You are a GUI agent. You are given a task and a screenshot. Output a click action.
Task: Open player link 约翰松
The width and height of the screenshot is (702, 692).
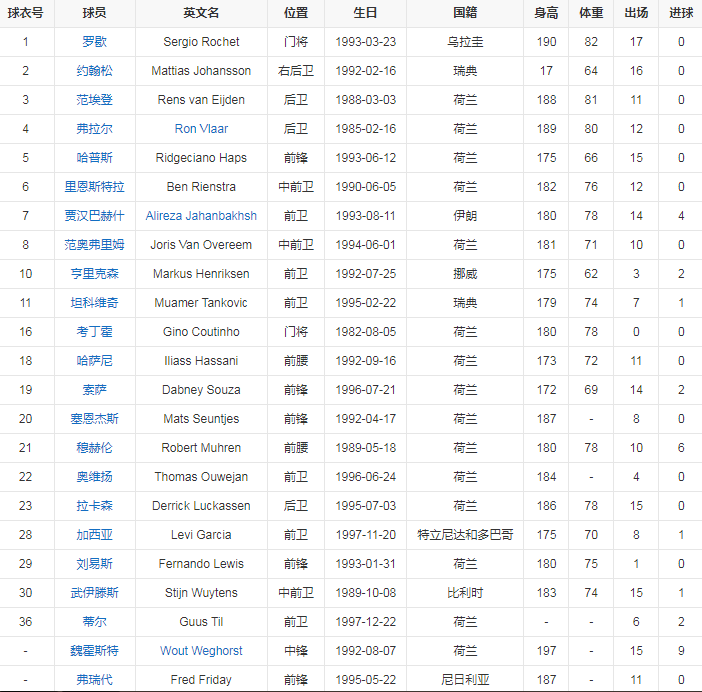coord(94,71)
